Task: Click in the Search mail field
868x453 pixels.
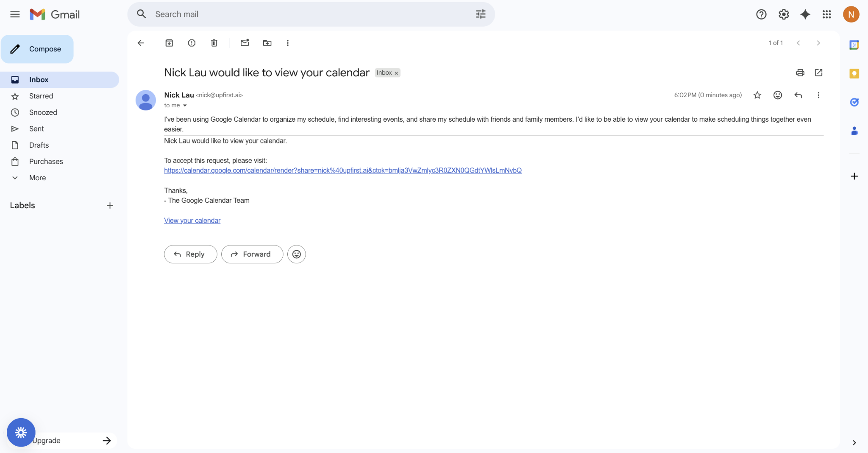Action: point(297,14)
